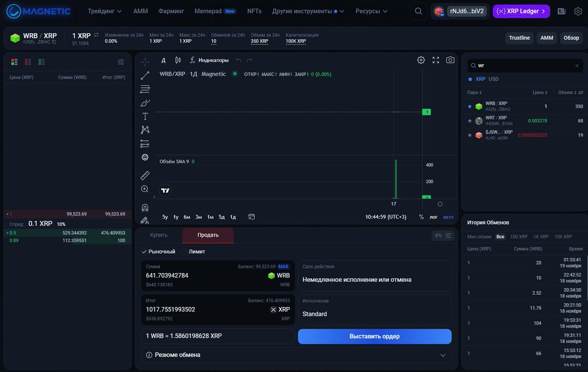Open the Ресурсы dropdown menu
This screenshot has height=372, width=588.
371,11
